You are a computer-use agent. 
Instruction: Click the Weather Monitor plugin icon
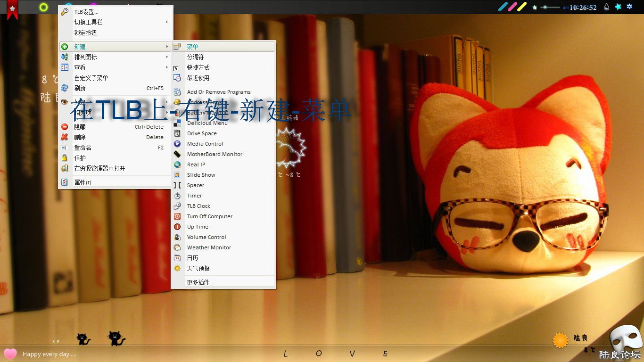point(177,247)
